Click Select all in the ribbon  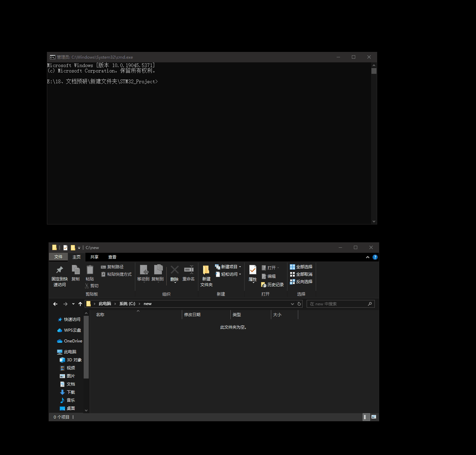point(301,267)
